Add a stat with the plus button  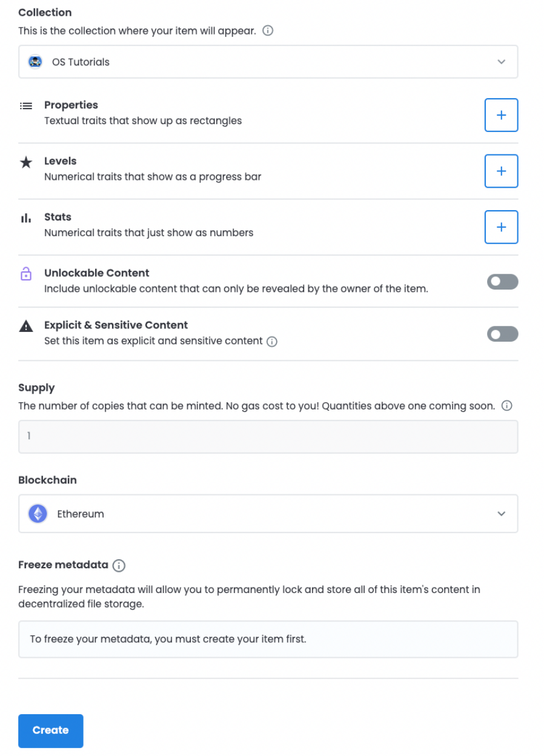[501, 227]
